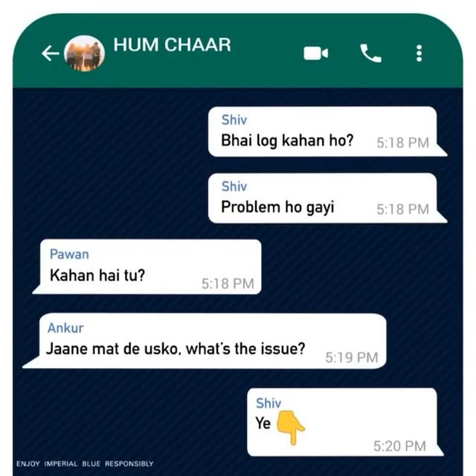Tap Shiv's name on the "Ye" message
The image size is (476, 476).
pos(268,403)
